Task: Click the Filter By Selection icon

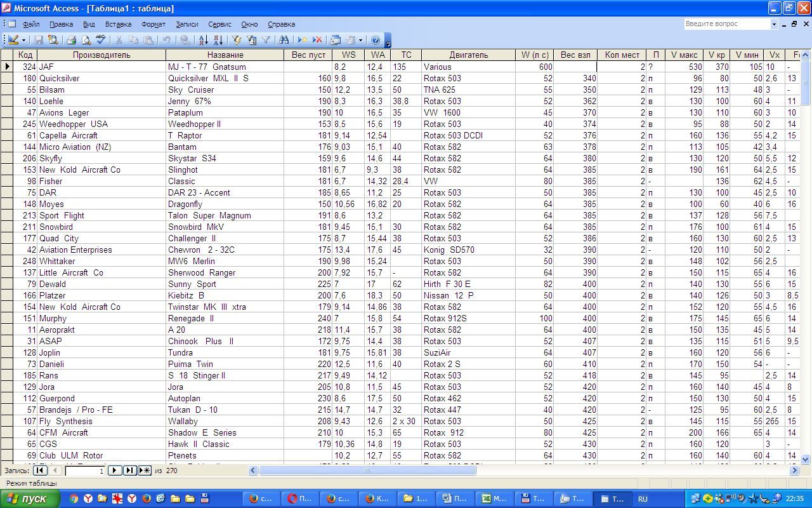Action: click(x=237, y=40)
